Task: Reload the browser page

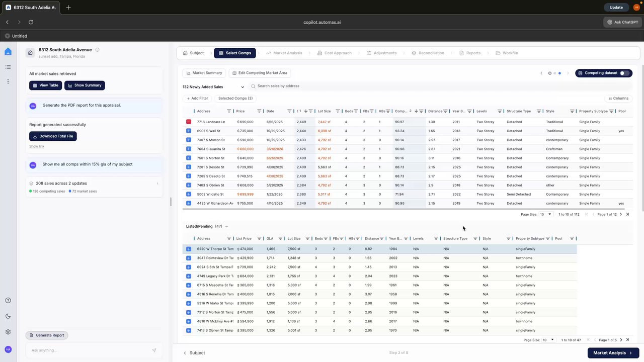Action: [x=31, y=22]
